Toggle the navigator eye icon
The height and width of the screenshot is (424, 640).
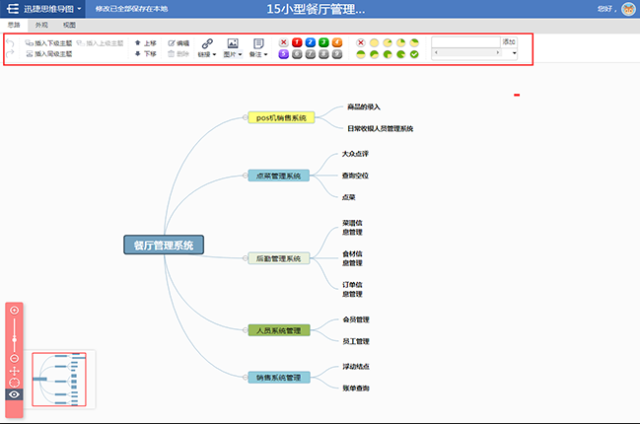pyautogui.click(x=14, y=394)
